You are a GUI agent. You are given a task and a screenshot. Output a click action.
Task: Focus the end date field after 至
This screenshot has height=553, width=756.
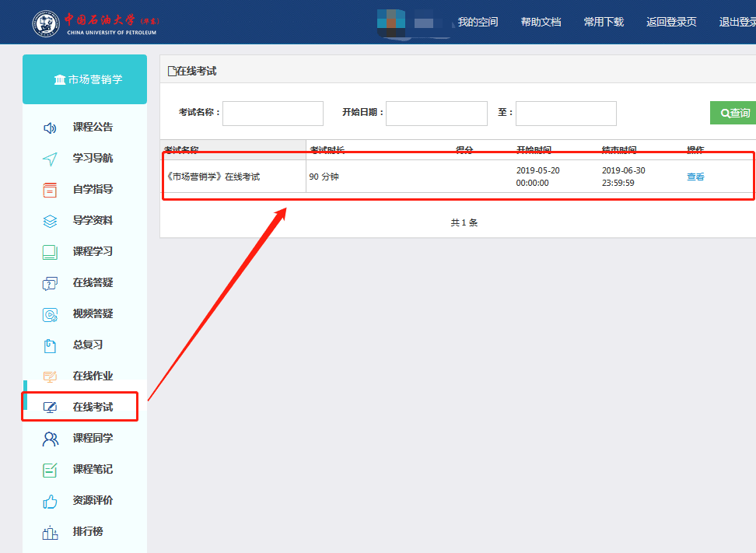pos(566,114)
